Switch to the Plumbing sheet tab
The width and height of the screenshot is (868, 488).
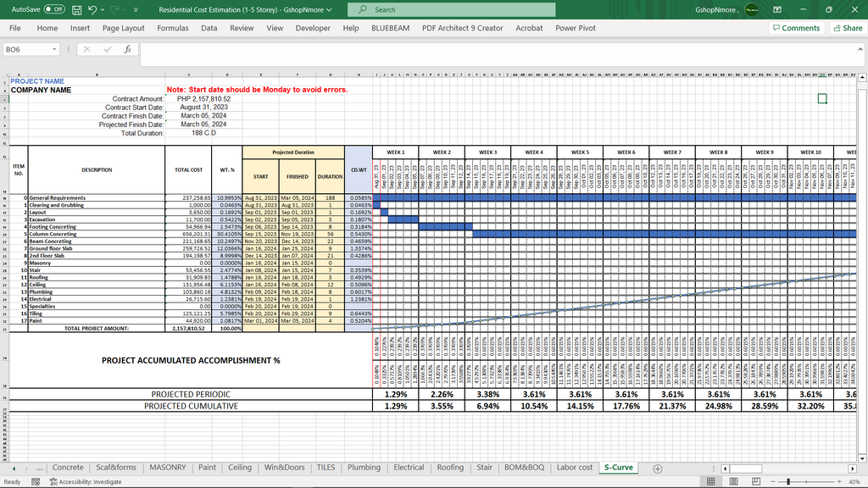pyautogui.click(x=364, y=468)
